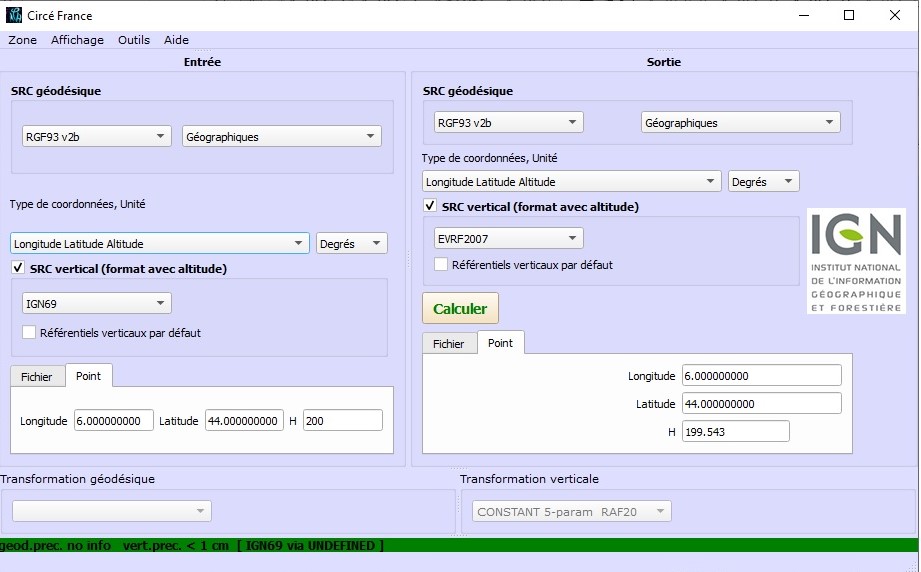The height and width of the screenshot is (572, 921).
Task: Open the Outils menu
Action: [134, 40]
